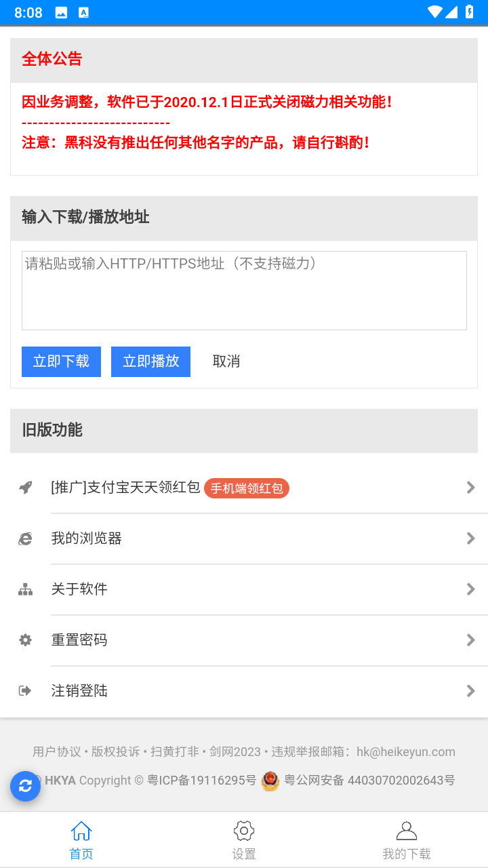Go to the 我的下载 tab
Screen dimensions: 488x868
pos(407,840)
